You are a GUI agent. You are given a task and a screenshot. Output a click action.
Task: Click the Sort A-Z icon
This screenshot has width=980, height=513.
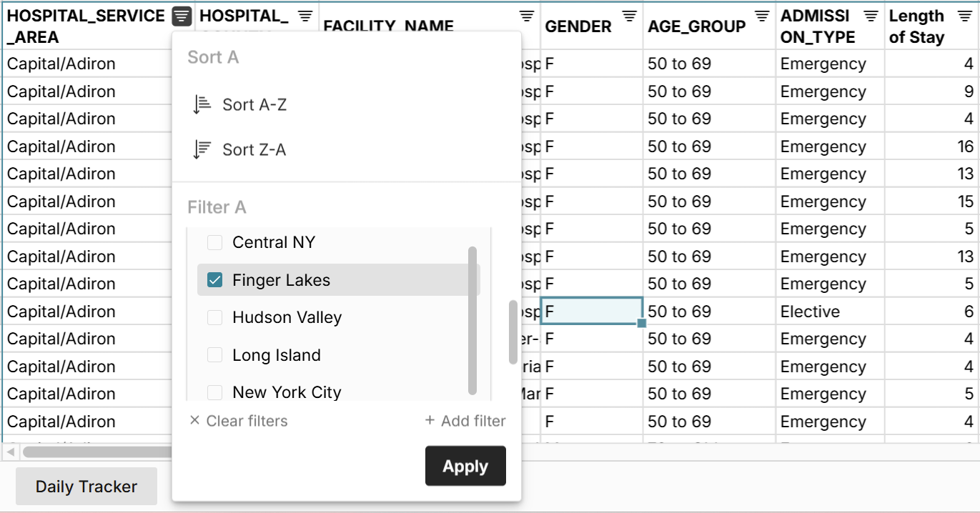(202, 104)
